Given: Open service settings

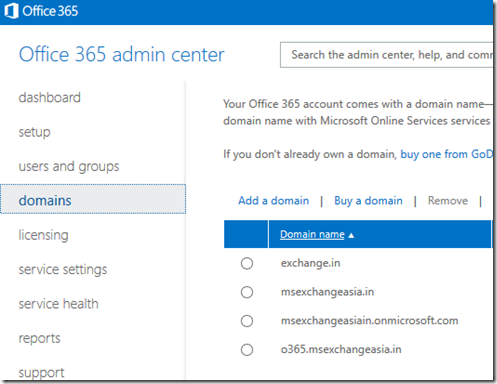Looking at the screenshot, I should click(63, 269).
